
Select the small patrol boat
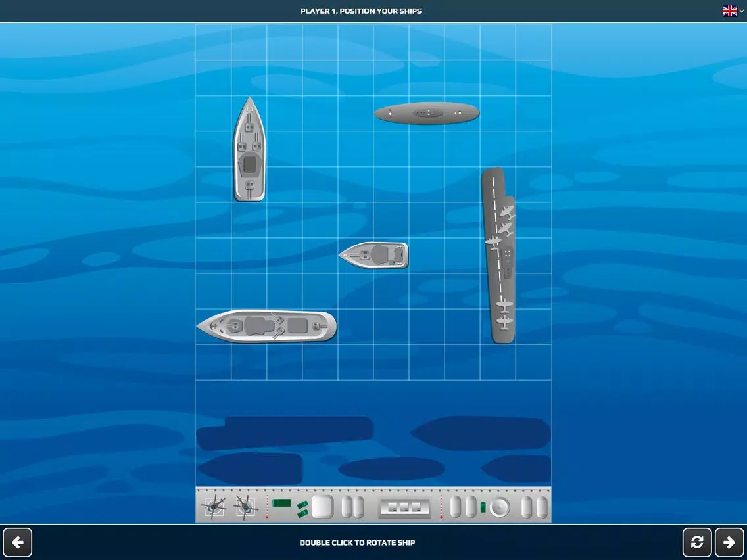coord(374,255)
